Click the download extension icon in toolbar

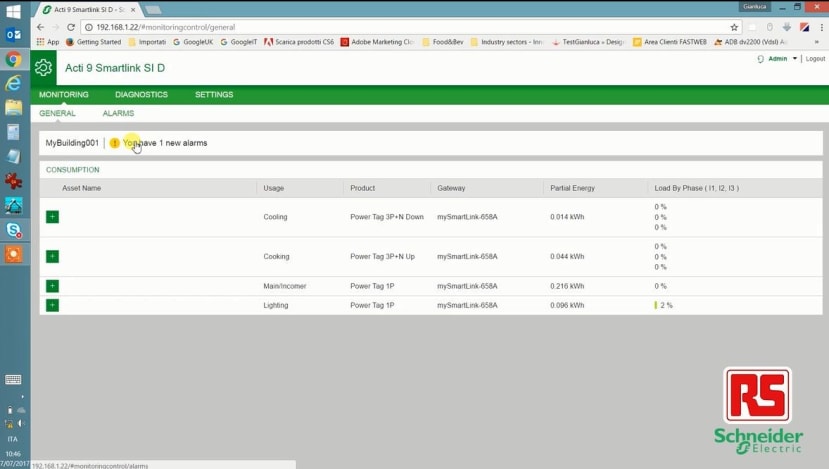(x=787, y=27)
